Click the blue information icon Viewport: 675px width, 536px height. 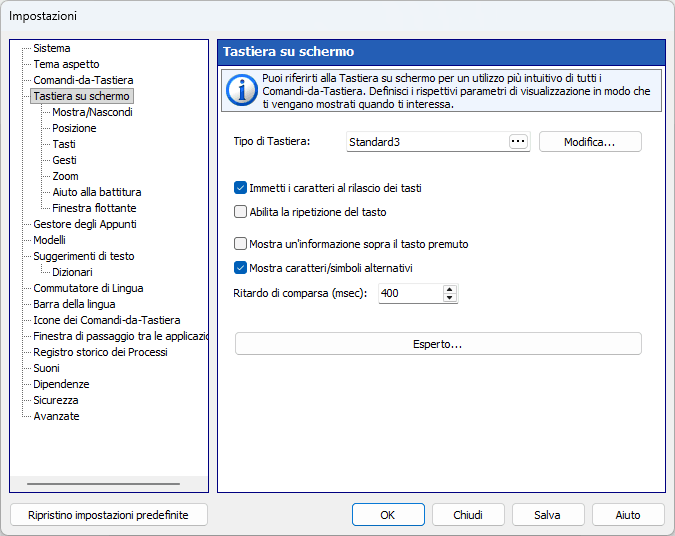(x=242, y=91)
